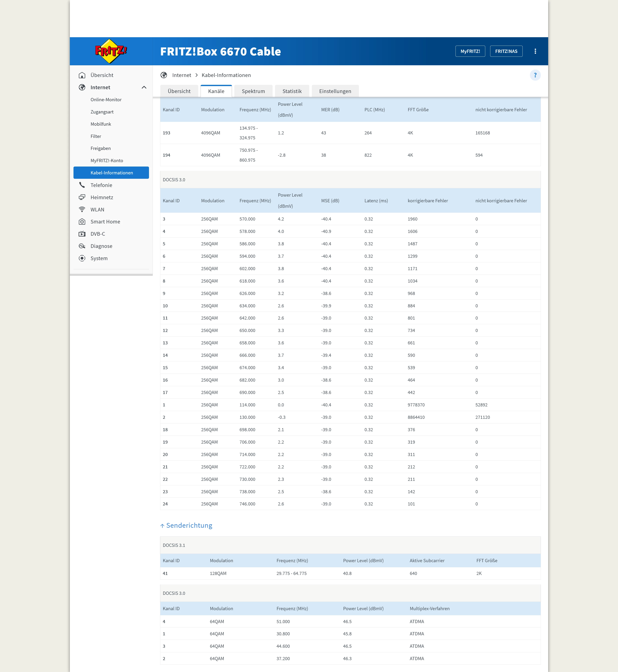Click the Übersicht home icon in the sidebar

click(82, 75)
